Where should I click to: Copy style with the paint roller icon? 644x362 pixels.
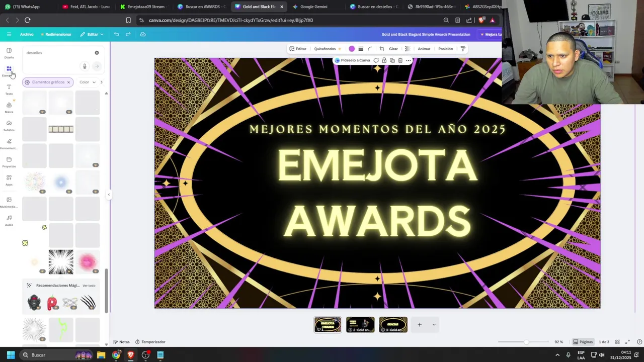463,49
